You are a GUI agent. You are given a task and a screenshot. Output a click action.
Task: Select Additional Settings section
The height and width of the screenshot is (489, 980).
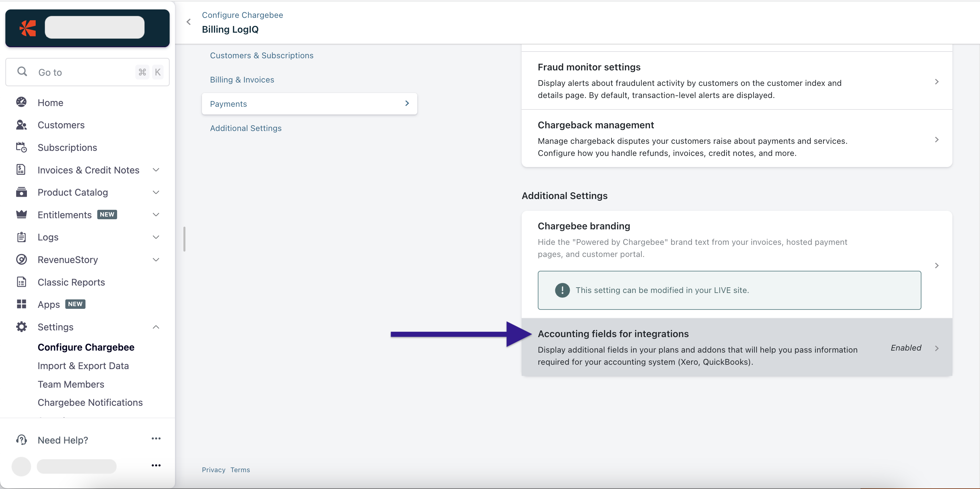(246, 128)
